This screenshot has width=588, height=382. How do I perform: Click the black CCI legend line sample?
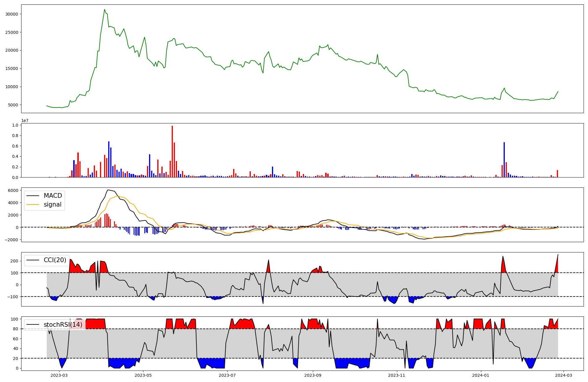pyautogui.click(x=33, y=260)
